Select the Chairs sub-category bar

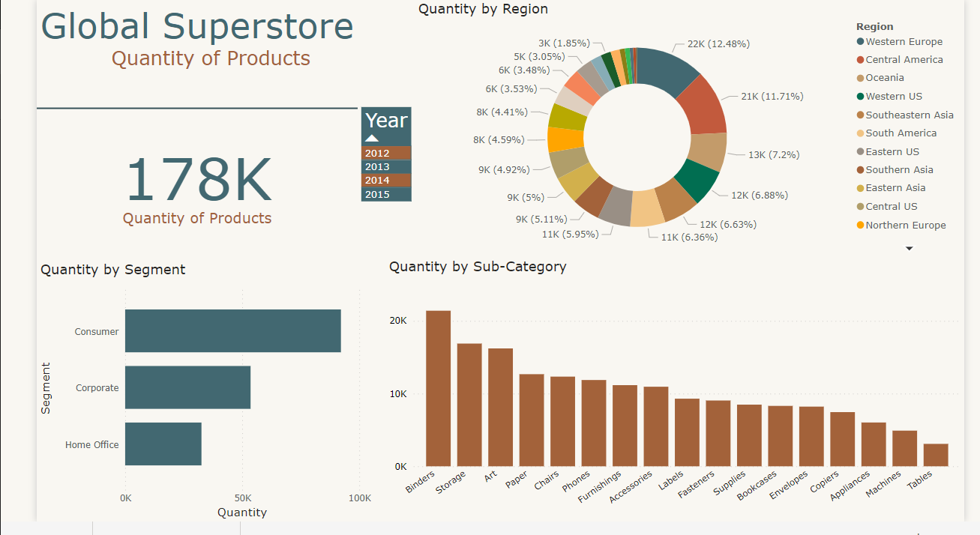click(x=563, y=421)
